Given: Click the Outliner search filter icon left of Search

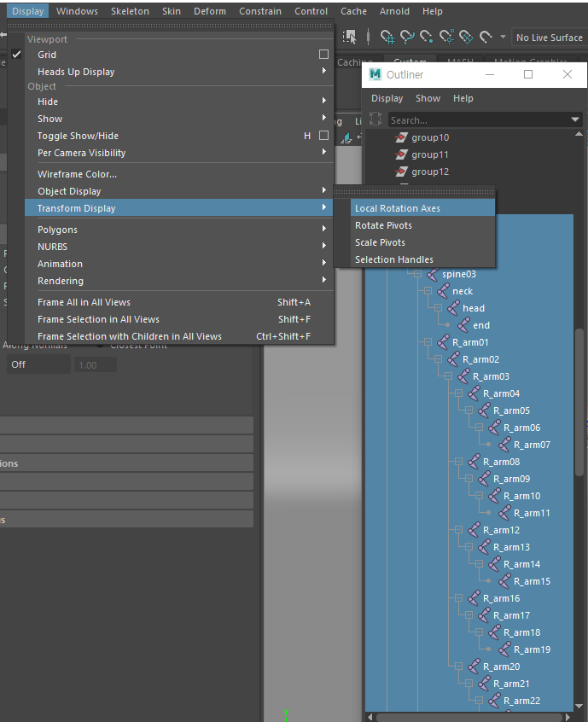Looking at the screenshot, I should 376,119.
